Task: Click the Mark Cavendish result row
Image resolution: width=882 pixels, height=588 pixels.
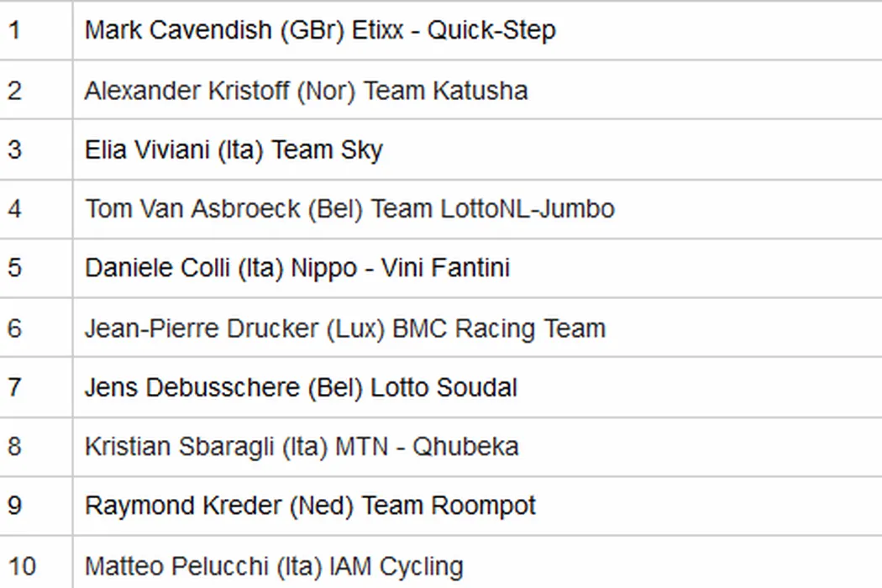Action: [x=320, y=30]
